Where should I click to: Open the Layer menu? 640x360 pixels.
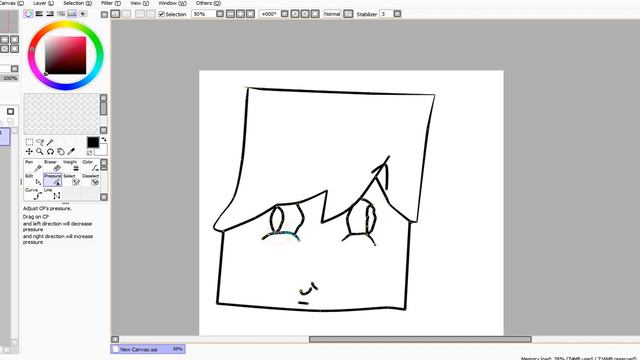tap(43, 3)
